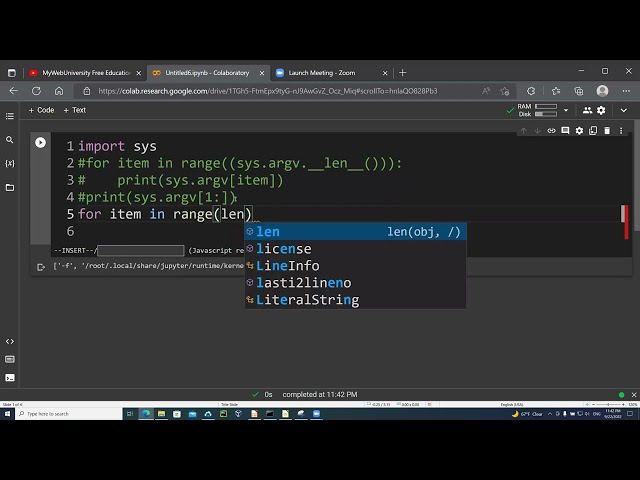The image size is (640, 480).
Task: Open the Windows Start menu
Action: 7,414
